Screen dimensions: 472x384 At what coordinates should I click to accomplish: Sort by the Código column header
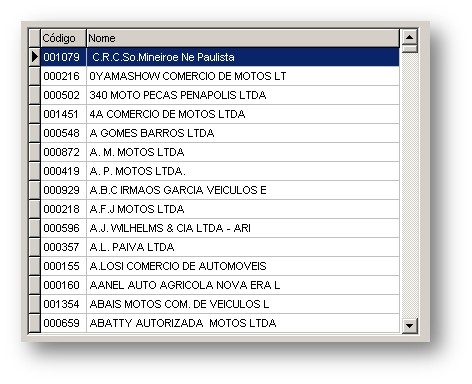click(63, 38)
